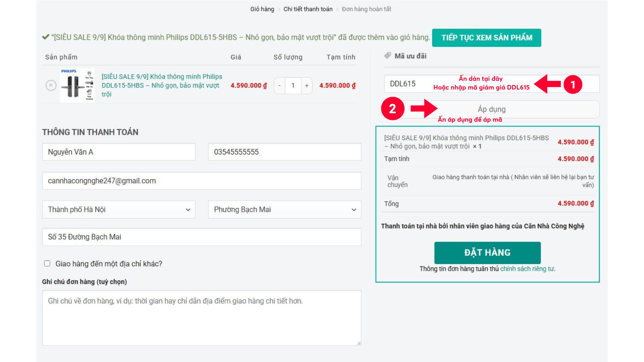Click the Vận chuyển label in summary
The width and height of the screenshot is (644, 362).
pos(397,181)
